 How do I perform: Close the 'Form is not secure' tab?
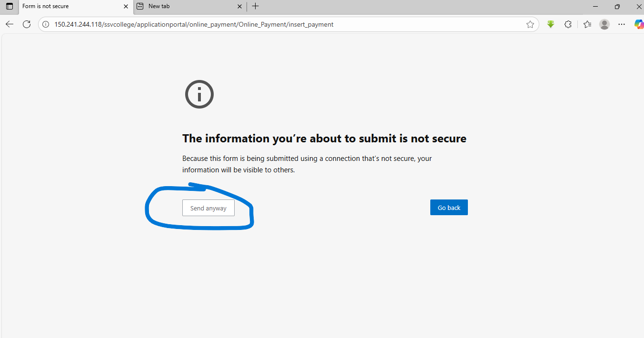click(x=126, y=7)
